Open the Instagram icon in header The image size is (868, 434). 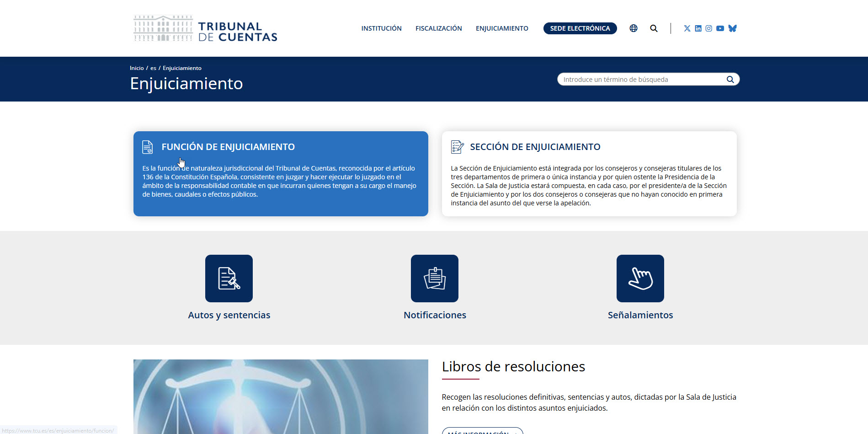point(708,28)
